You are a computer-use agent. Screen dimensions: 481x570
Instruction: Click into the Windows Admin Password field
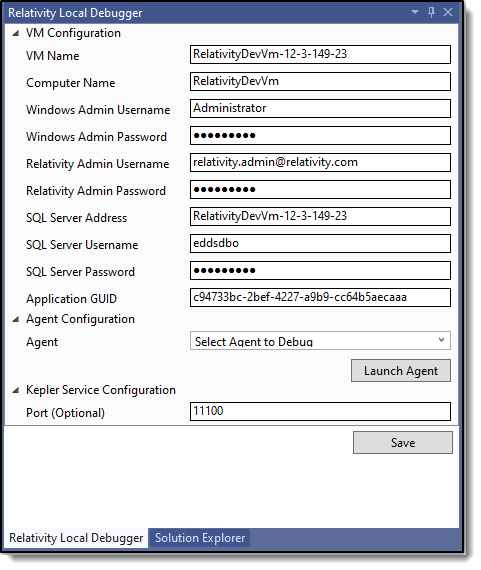pos(320,136)
